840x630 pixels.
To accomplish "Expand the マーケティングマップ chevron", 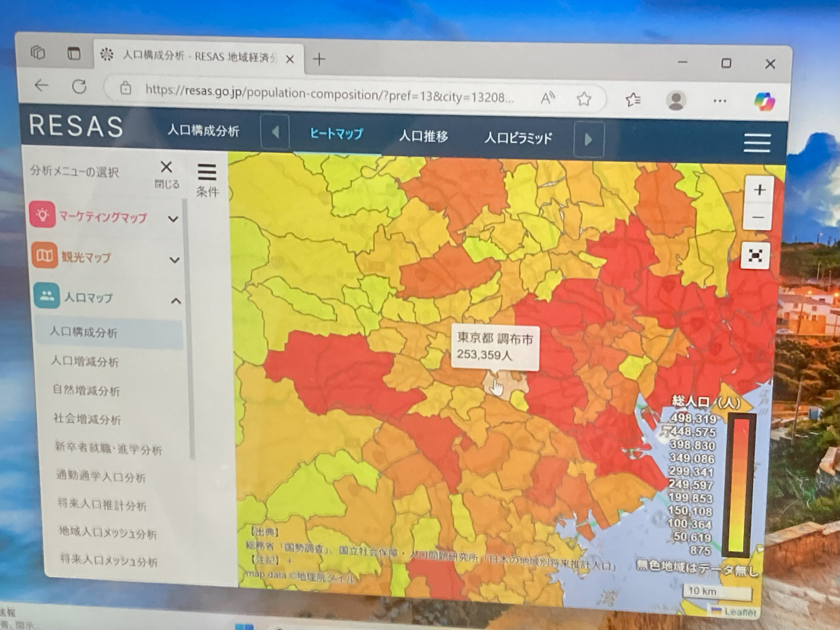I will point(173,219).
